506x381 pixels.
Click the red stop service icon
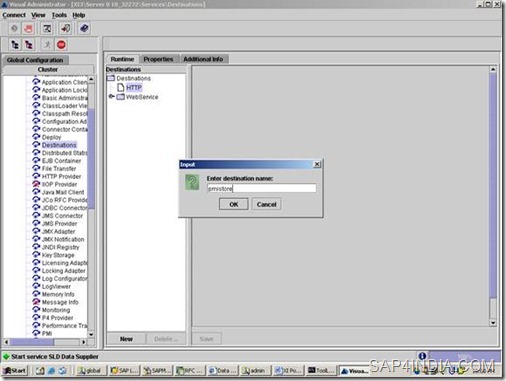point(61,44)
